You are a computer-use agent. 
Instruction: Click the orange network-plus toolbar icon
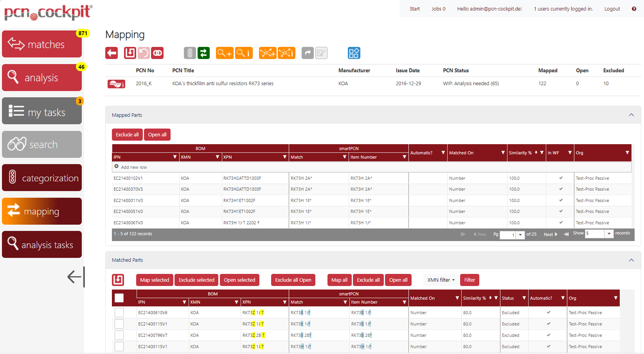[x=268, y=53]
